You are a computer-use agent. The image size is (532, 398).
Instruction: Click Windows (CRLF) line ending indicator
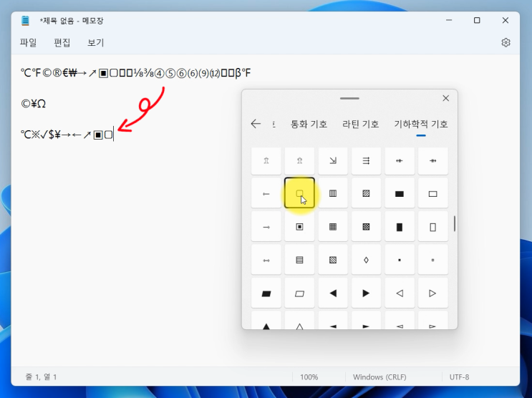379,377
